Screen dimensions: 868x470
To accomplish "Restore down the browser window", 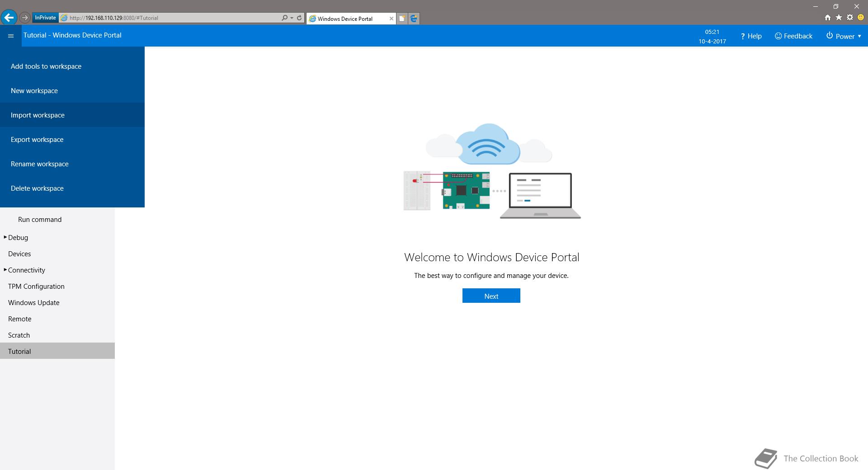I will tap(836, 6).
